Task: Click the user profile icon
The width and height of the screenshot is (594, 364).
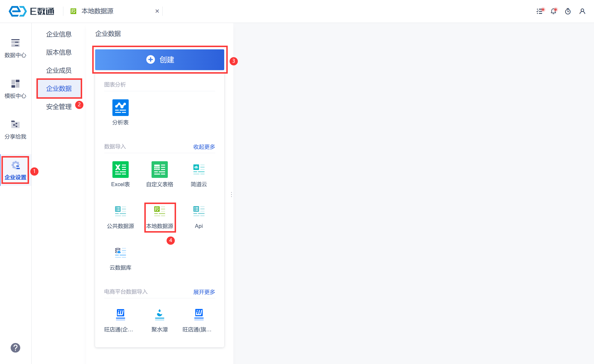Action: click(x=582, y=11)
